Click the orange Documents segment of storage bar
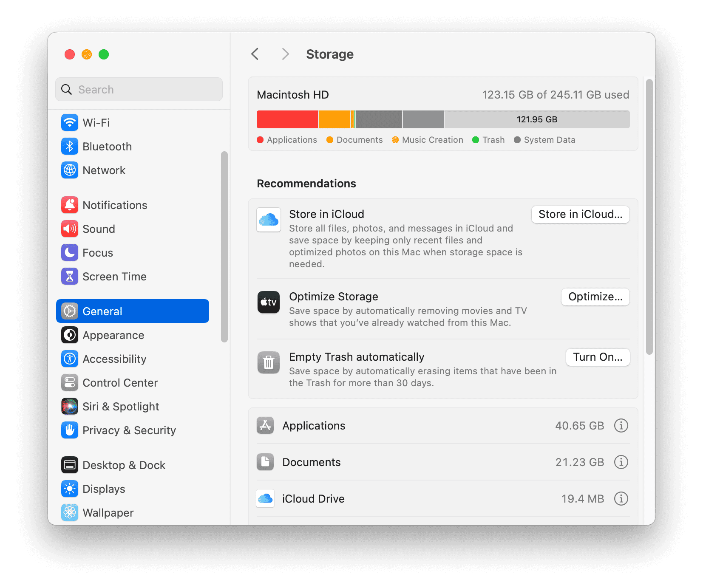Screen dimensions: 703x588 coord(334,119)
